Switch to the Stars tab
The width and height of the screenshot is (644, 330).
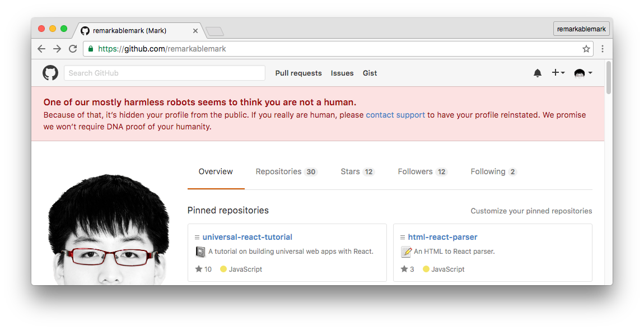(357, 172)
